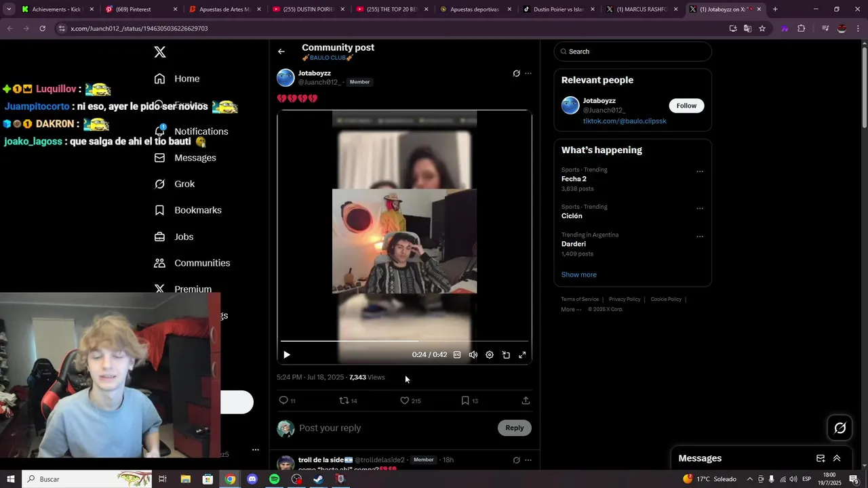Open File Explorer from the taskbar
Screen dimensions: 868x488
point(186,479)
